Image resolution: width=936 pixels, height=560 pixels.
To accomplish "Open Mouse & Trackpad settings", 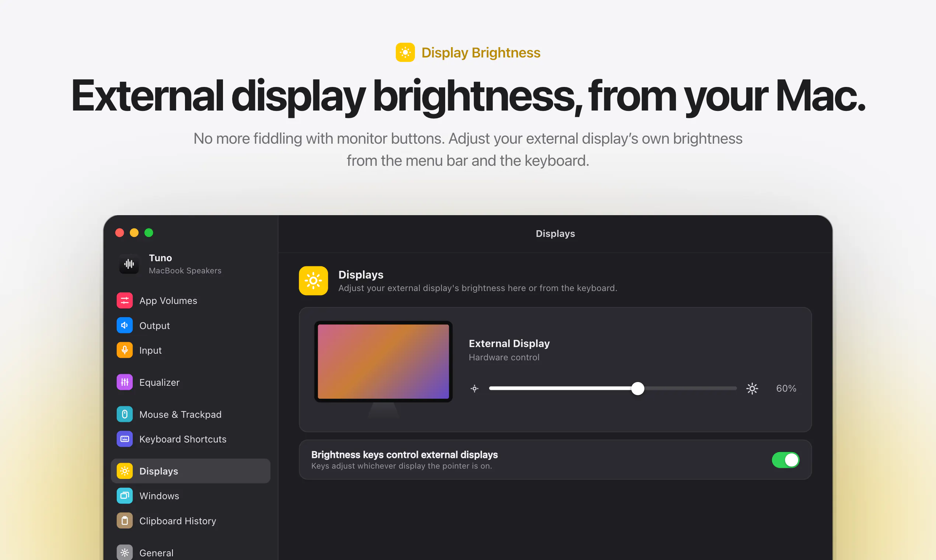I will [x=191, y=414].
